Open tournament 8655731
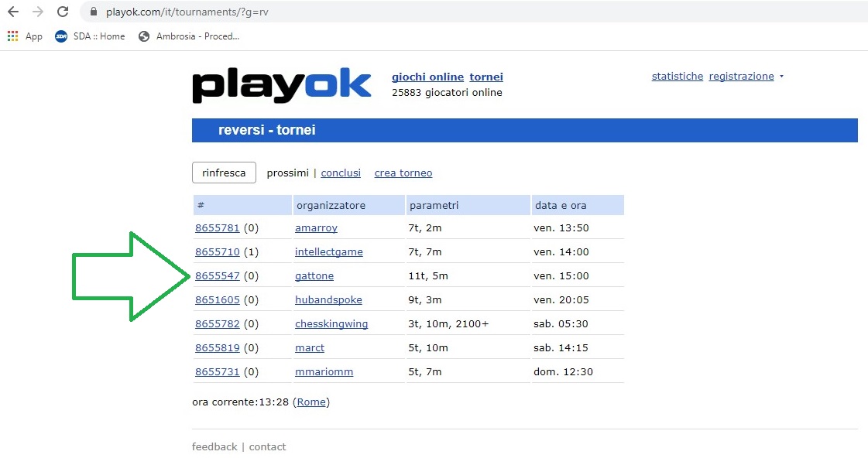Image resolution: width=868 pixels, height=465 pixels. [x=217, y=371]
